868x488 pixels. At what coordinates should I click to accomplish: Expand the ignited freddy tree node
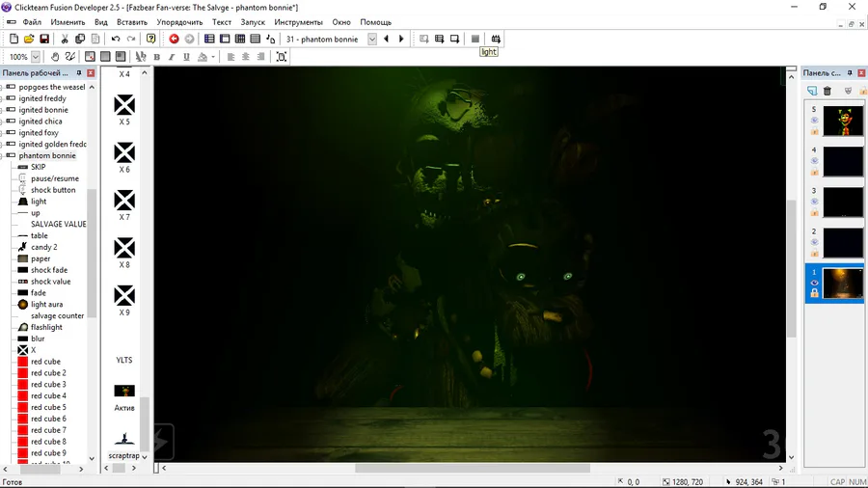(2, 98)
